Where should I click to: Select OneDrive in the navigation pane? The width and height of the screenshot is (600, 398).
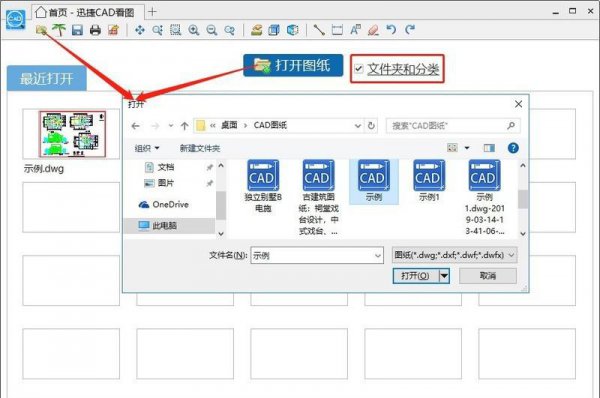coord(164,204)
